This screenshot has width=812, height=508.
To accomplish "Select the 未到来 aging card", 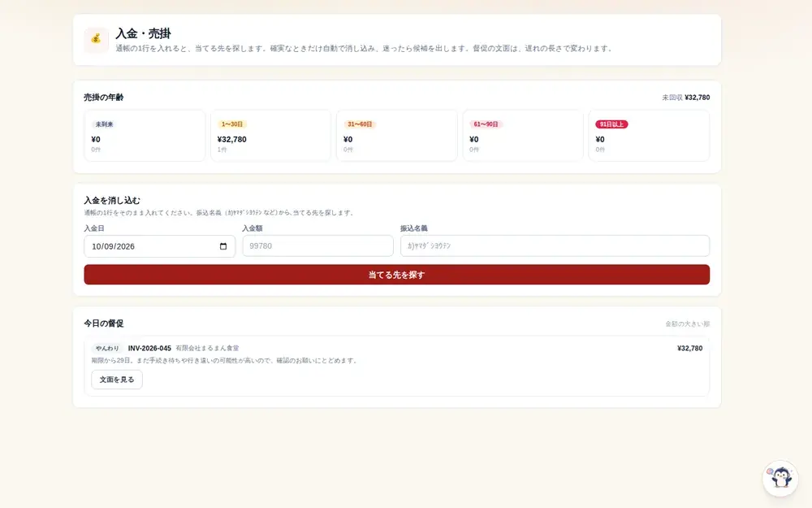I will click(145, 135).
